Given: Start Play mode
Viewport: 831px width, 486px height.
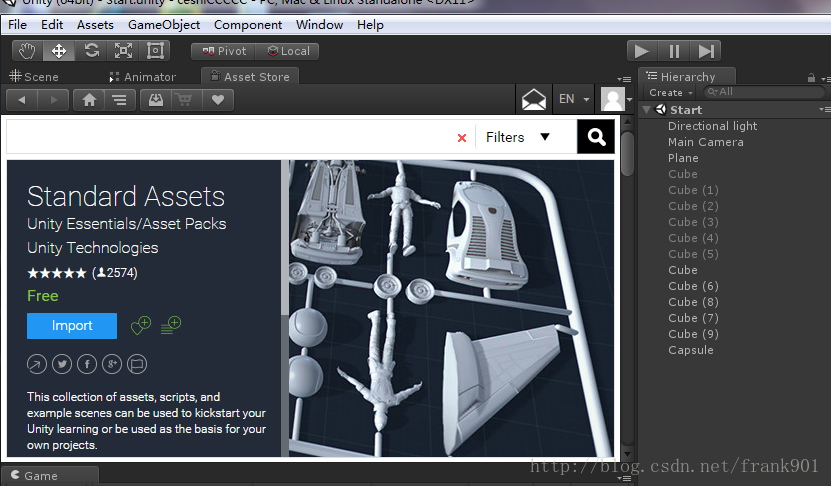Looking at the screenshot, I should (642, 51).
